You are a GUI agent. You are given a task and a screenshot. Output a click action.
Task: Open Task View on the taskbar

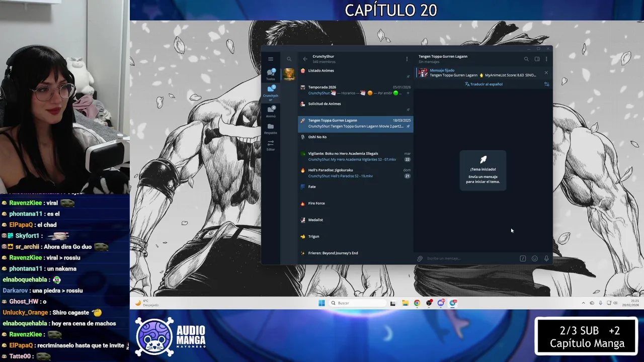[x=393, y=303]
